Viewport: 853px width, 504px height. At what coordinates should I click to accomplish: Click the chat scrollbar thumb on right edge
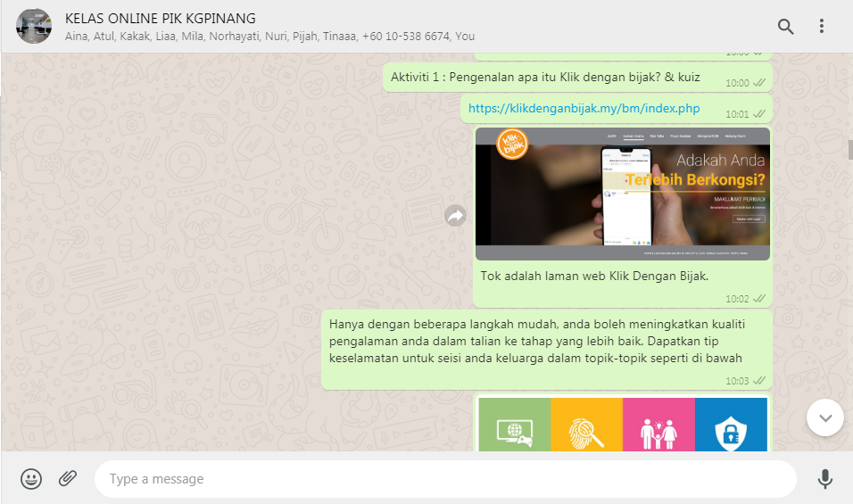pyautogui.click(x=849, y=149)
